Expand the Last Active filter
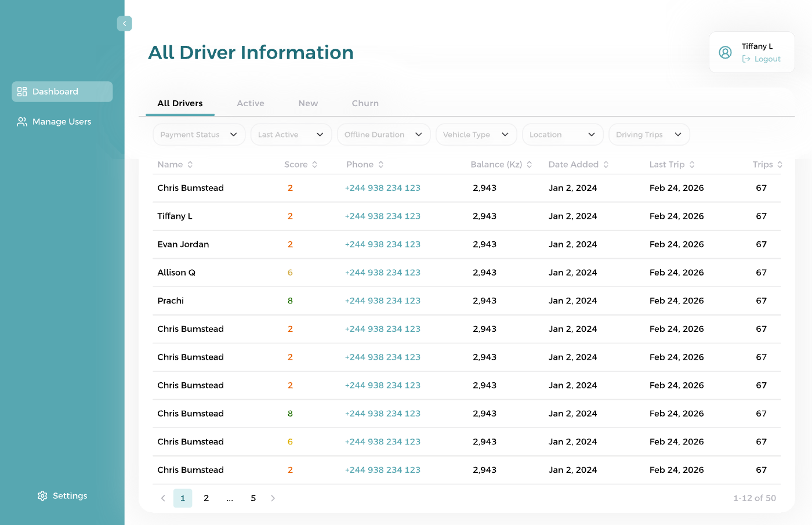The height and width of the screenshot is (525, 812). [x=291, y=135]
